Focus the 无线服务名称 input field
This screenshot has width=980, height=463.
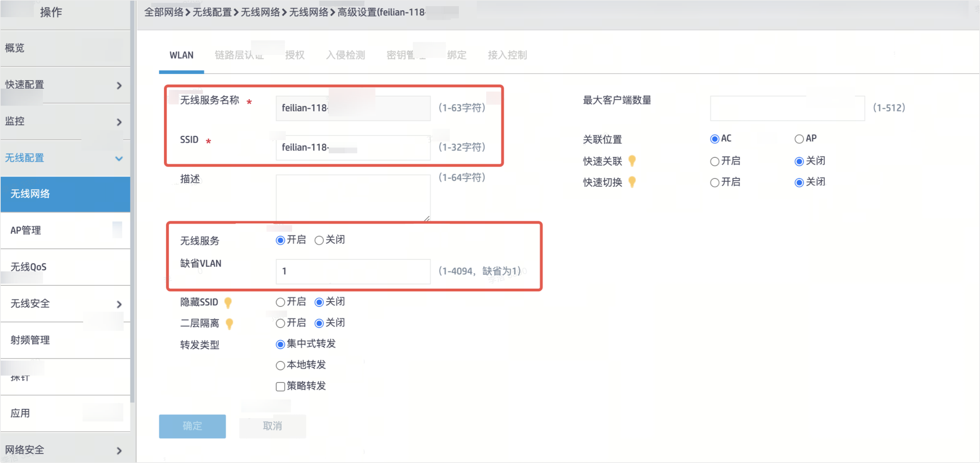(353, 108)
